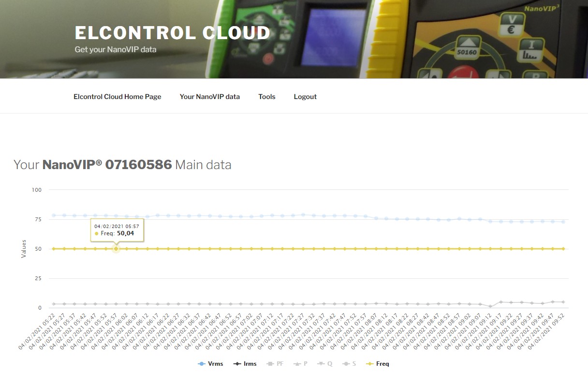The image size is (588, 386).
Task: Click the NanoVIP device header image
Action: coord(435,39)
